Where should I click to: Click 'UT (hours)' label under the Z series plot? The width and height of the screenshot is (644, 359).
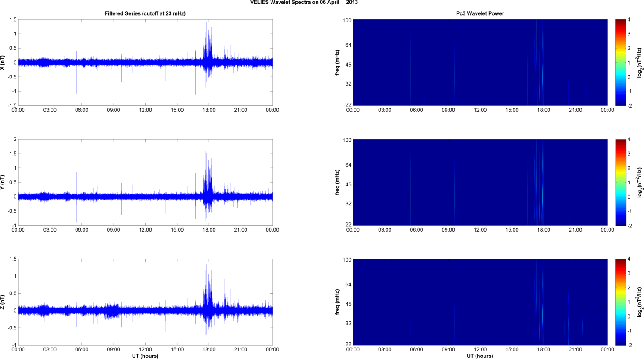click(x=145, y=356)
